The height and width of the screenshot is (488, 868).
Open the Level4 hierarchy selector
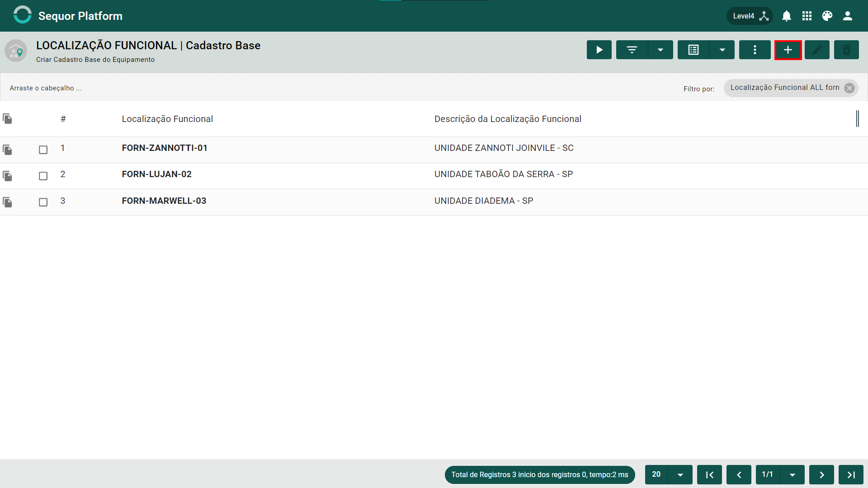[x=750, y=16]
